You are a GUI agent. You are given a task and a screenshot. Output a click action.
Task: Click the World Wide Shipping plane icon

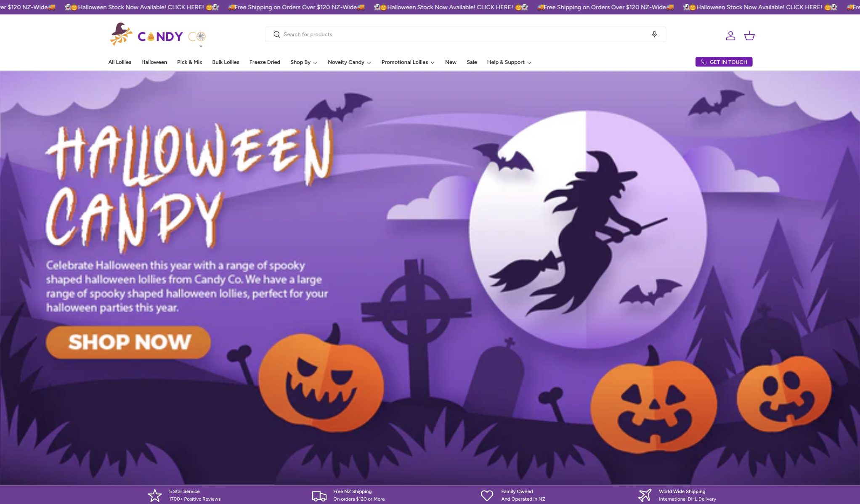click(x=645, y=495)
